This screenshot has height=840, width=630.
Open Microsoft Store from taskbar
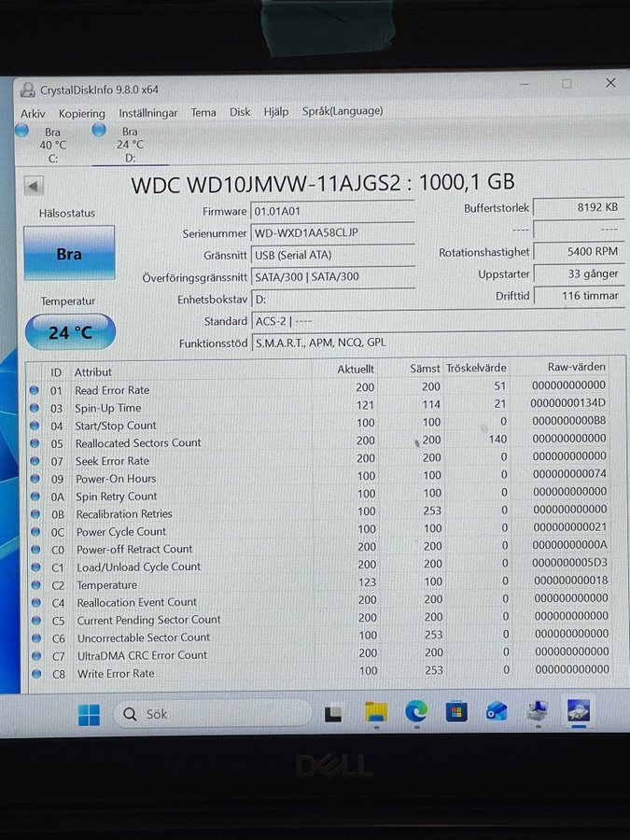coord(456,712)
